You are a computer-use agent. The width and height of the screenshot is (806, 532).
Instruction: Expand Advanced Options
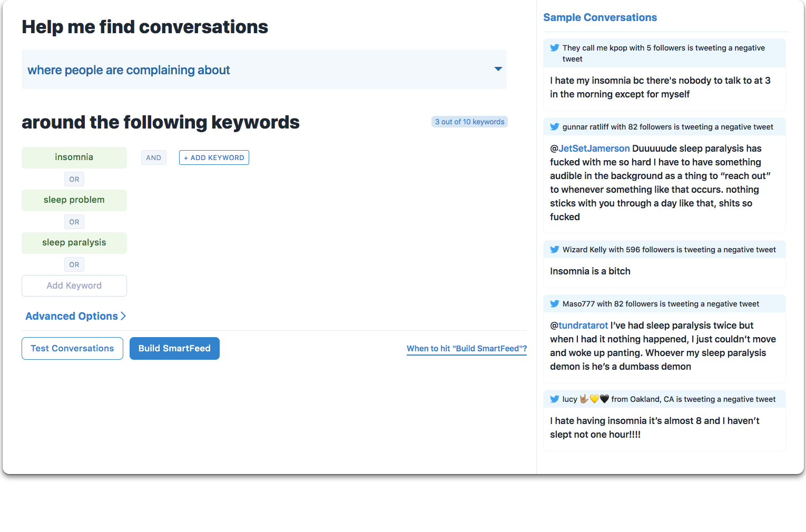[75, 316]
